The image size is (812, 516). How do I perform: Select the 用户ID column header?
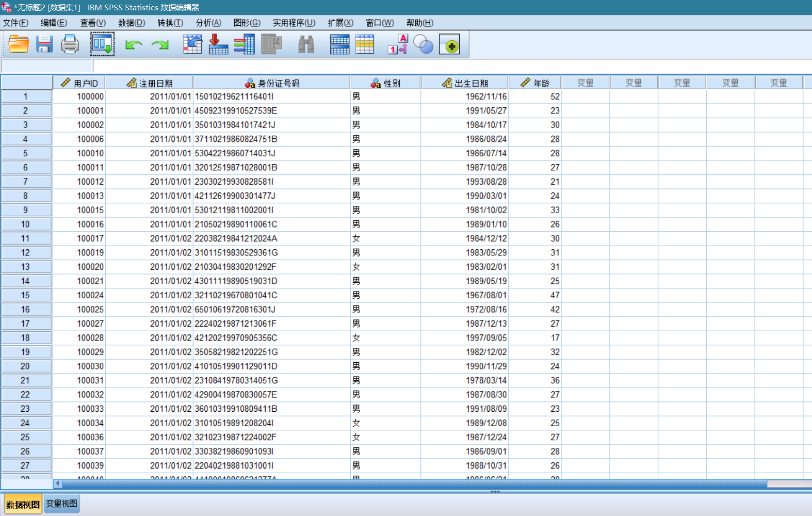click(79, 83)
